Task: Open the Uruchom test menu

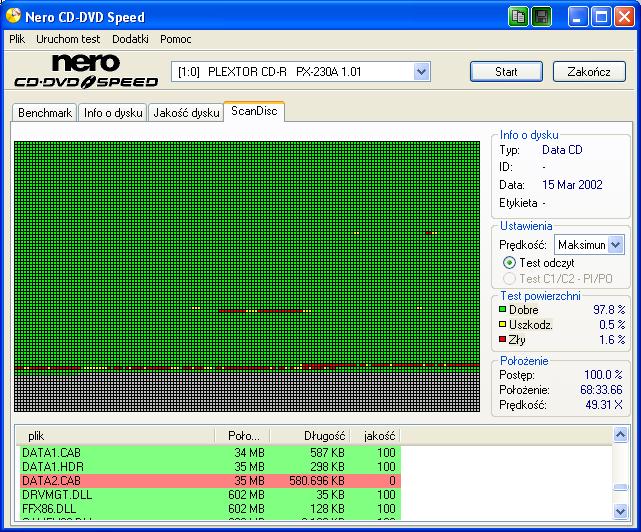Action: tap(68, 39)
